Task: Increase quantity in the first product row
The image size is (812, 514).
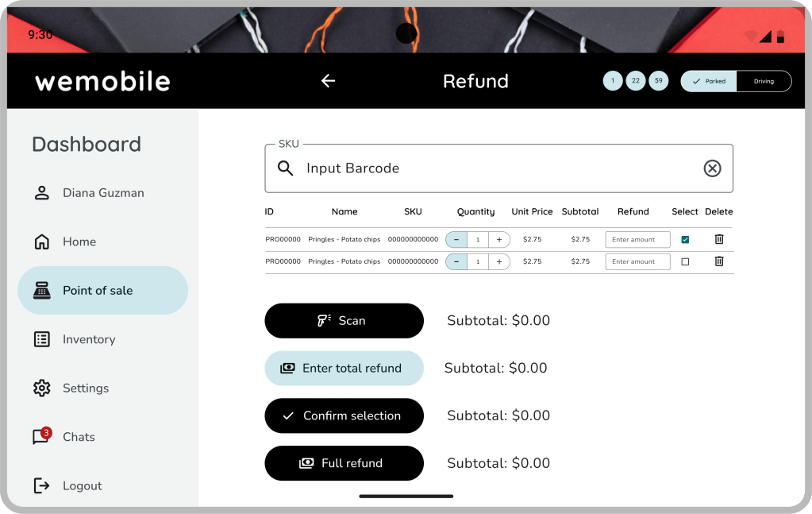Action: click(499, 239)
